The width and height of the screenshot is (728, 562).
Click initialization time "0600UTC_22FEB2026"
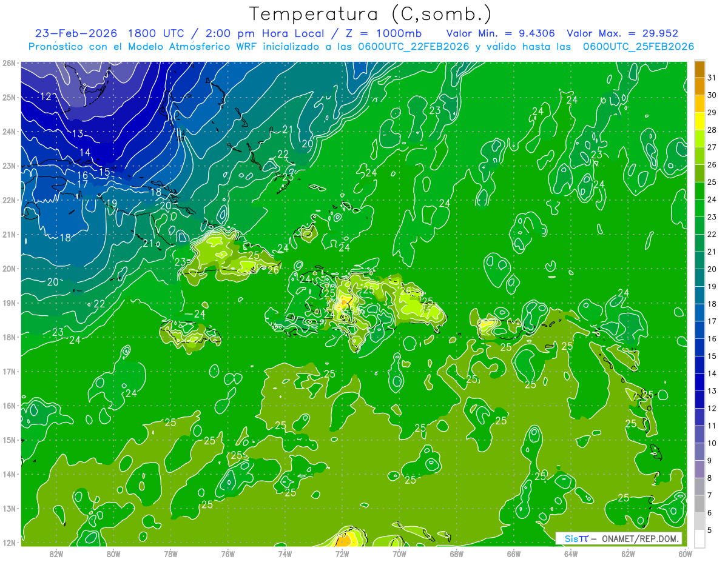[x=414, y=47]
